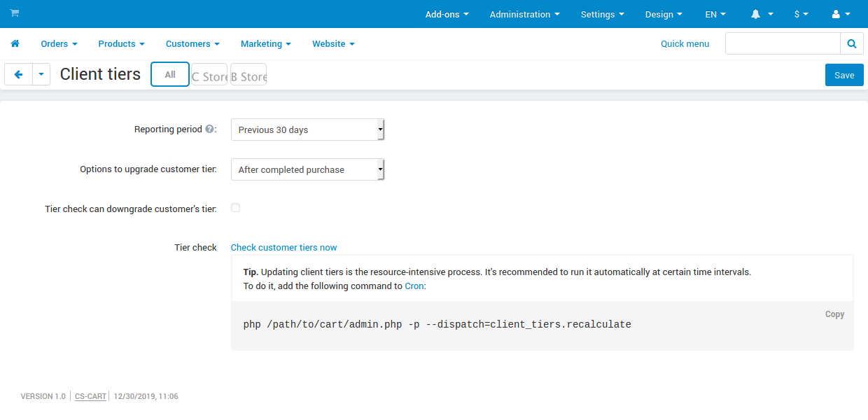
Task: Open the Settings menu
Action: pos(602,14)
